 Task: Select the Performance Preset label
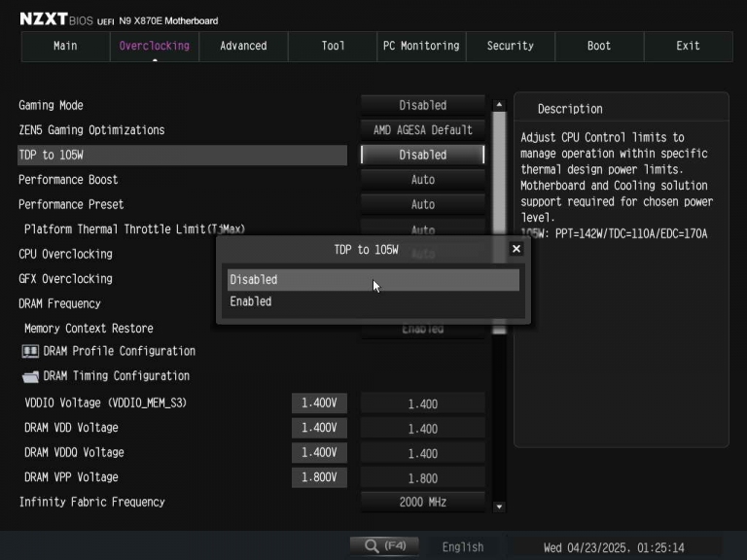pos(71,204)
